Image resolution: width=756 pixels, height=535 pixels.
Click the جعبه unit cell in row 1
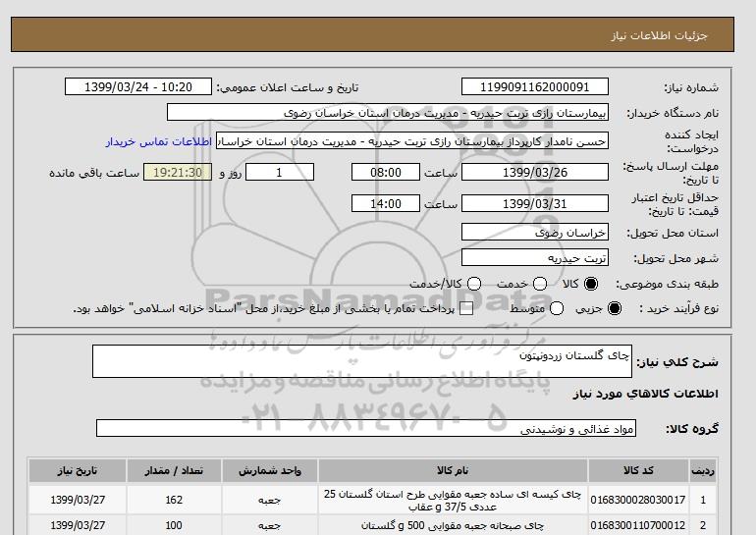point(270,500)
